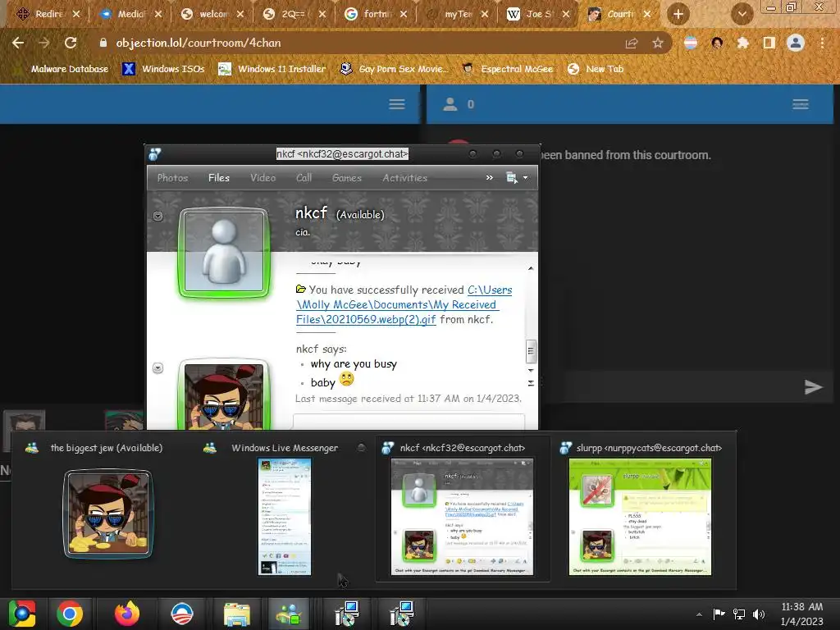
Task: Show hidden tray icons arrow
Action: pos(699,614)
